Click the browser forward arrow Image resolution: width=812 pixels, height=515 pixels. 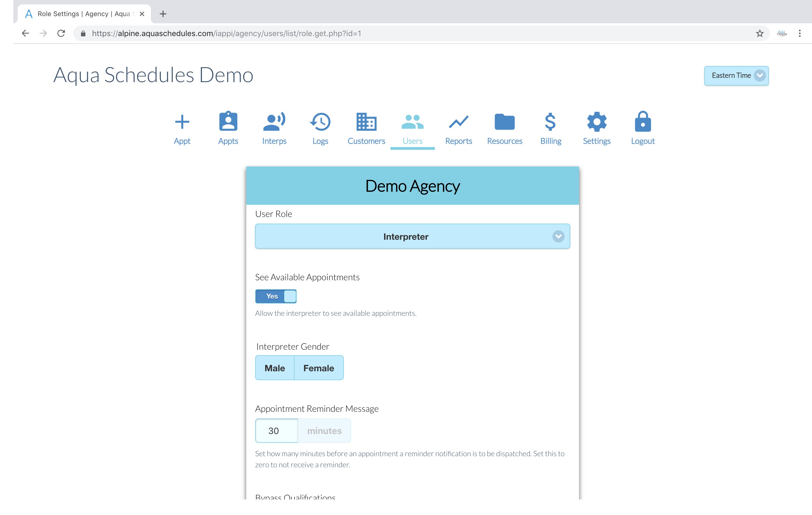coord(43,33)
